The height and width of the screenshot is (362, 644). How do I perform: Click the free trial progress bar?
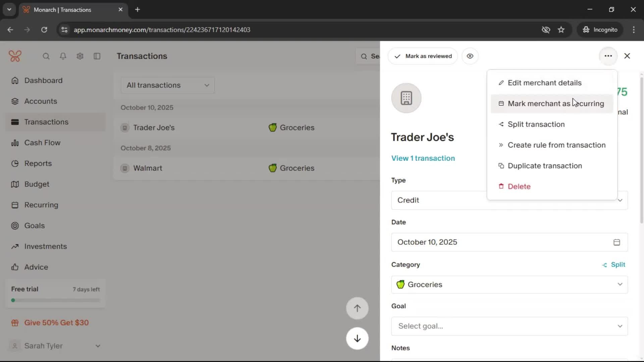pyautogui.click(x=56, y=300)
